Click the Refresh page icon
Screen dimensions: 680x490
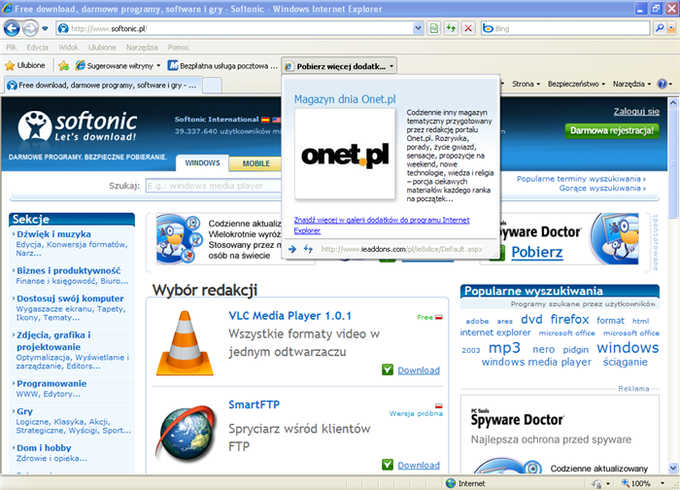point(451,29)
